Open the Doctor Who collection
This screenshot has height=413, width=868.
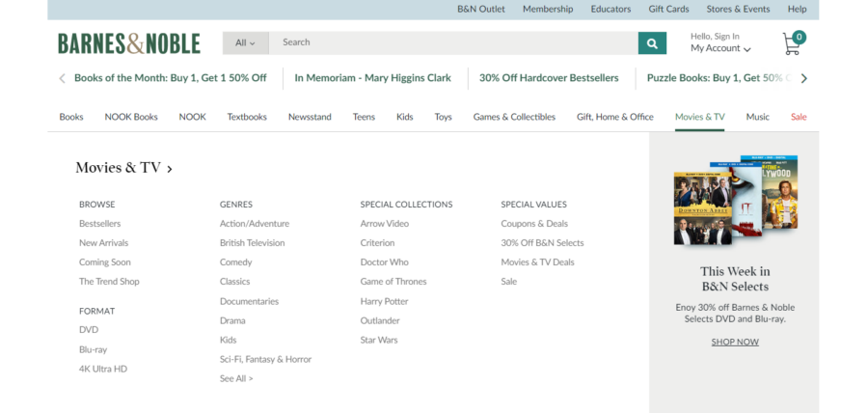pyautogui.click(x=384, y=262)
